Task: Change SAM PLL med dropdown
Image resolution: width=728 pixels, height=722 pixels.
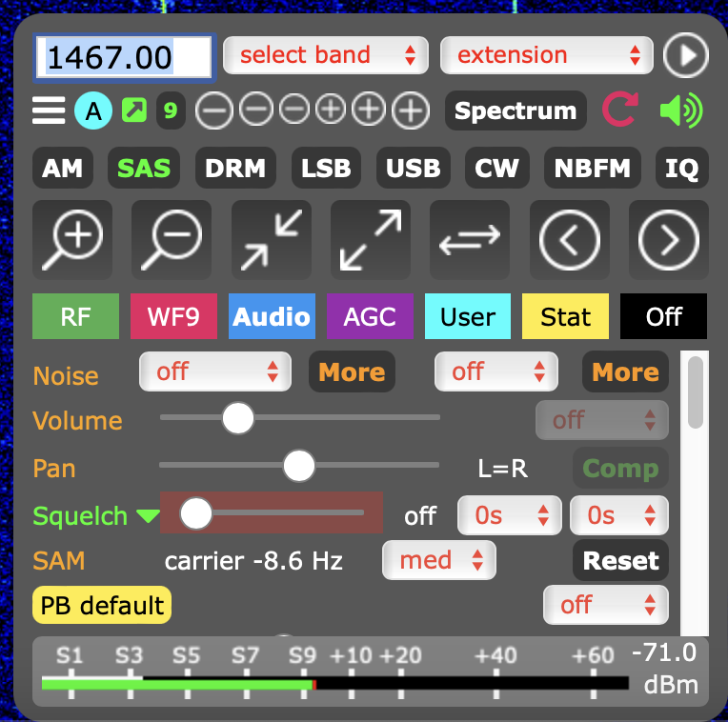Action: [x=438, y=560]
